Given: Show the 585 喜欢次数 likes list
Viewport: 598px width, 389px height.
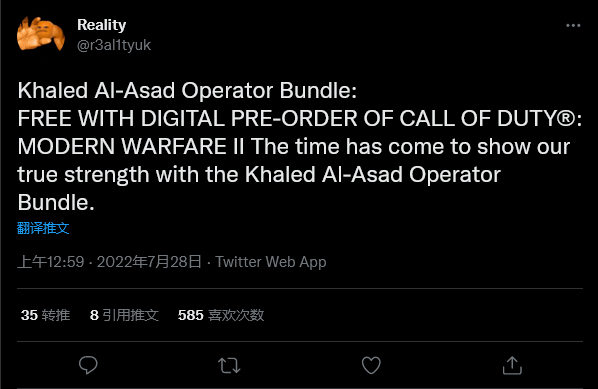Looking at the screenshot, I should click(221, 315).
